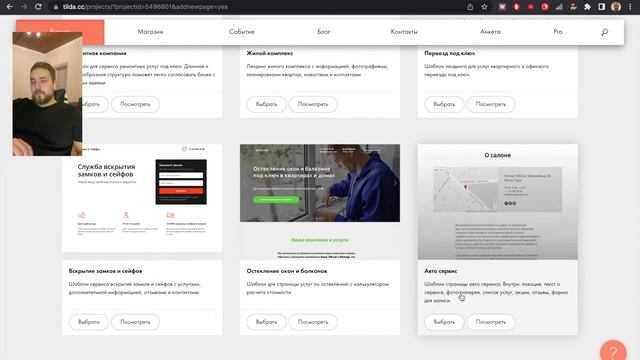Switch to the Анкета templates tab
The width and height of the screenshot is (640, 360).
(x=490, y=32)
